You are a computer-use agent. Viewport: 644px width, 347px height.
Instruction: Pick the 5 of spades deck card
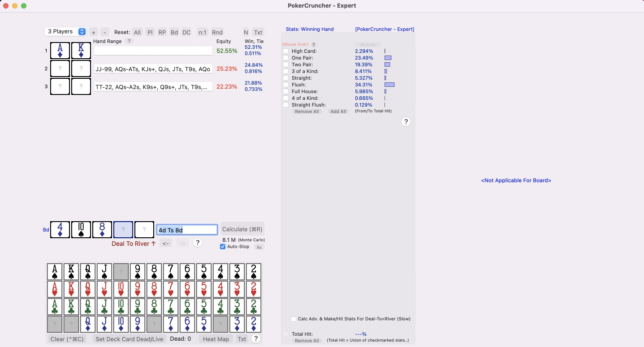pos(204,272)
